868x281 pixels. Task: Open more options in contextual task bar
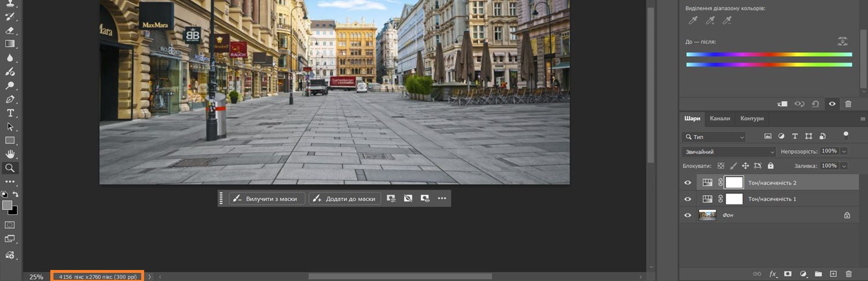point(442,198)
